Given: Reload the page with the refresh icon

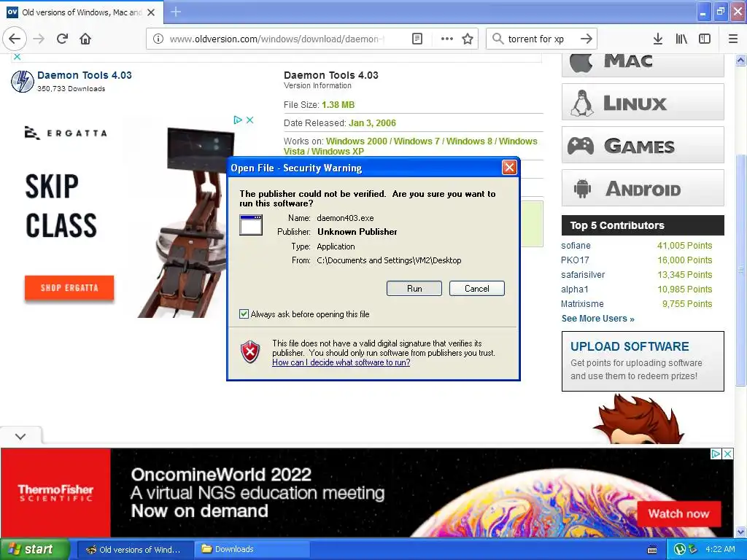Looking at the screenshot, I should (62, 39).
